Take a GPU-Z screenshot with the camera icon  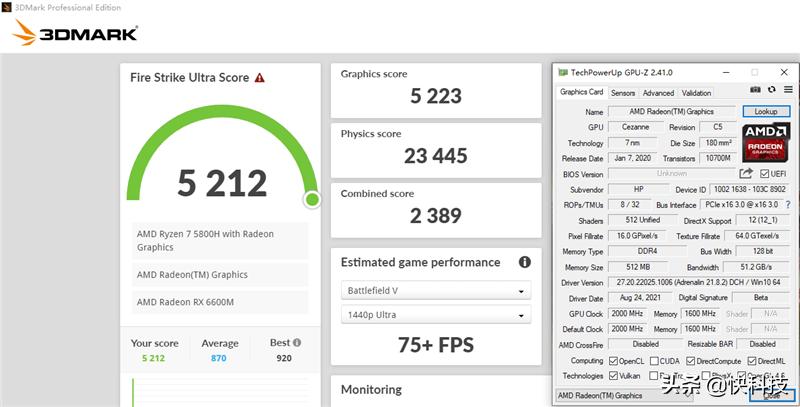[755, 90]
